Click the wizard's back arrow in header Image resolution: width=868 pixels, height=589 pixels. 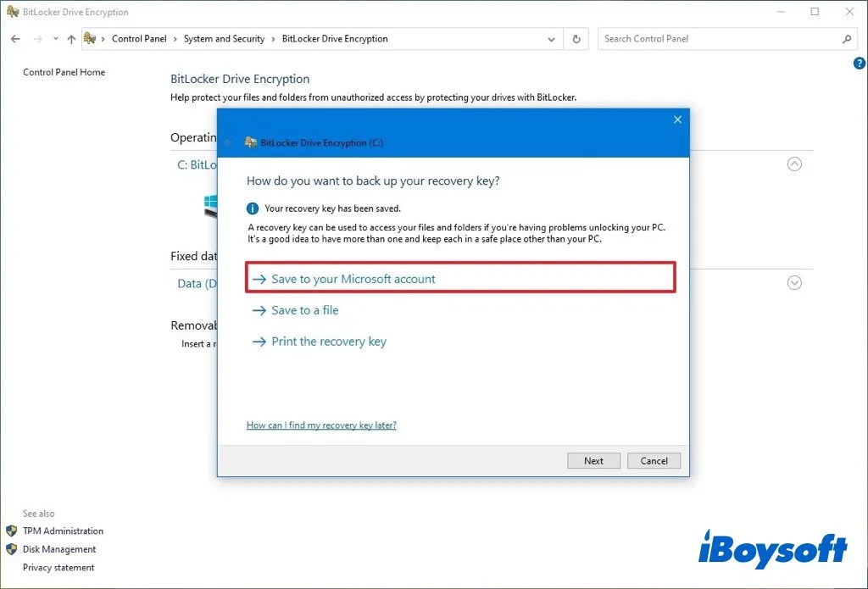228,143
